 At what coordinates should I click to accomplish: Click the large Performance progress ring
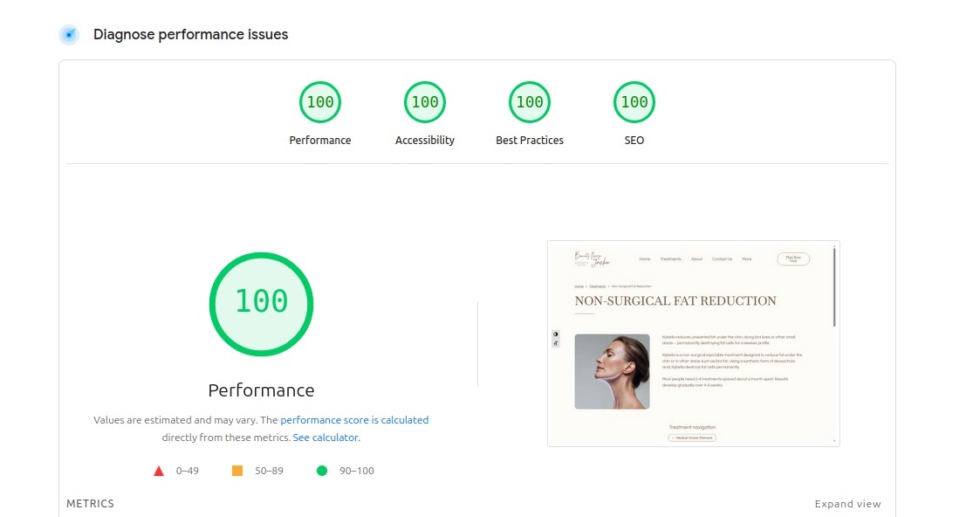point(261,303)
